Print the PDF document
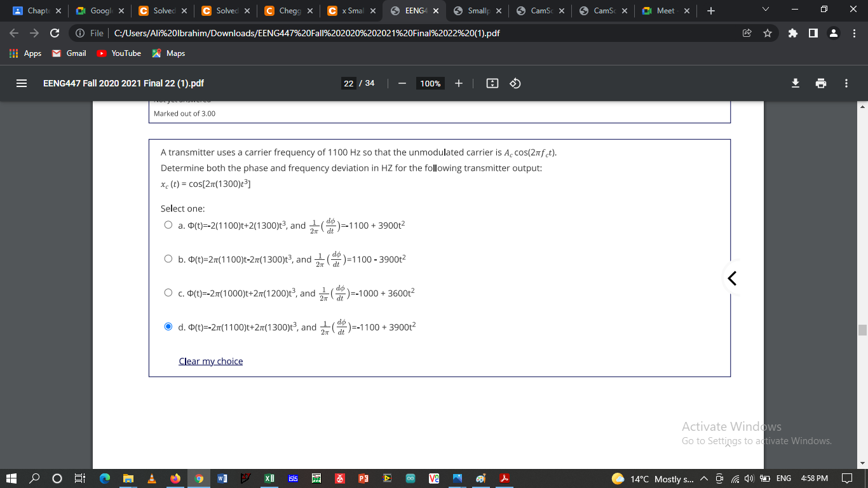868x488 pixels. point(820,83)
